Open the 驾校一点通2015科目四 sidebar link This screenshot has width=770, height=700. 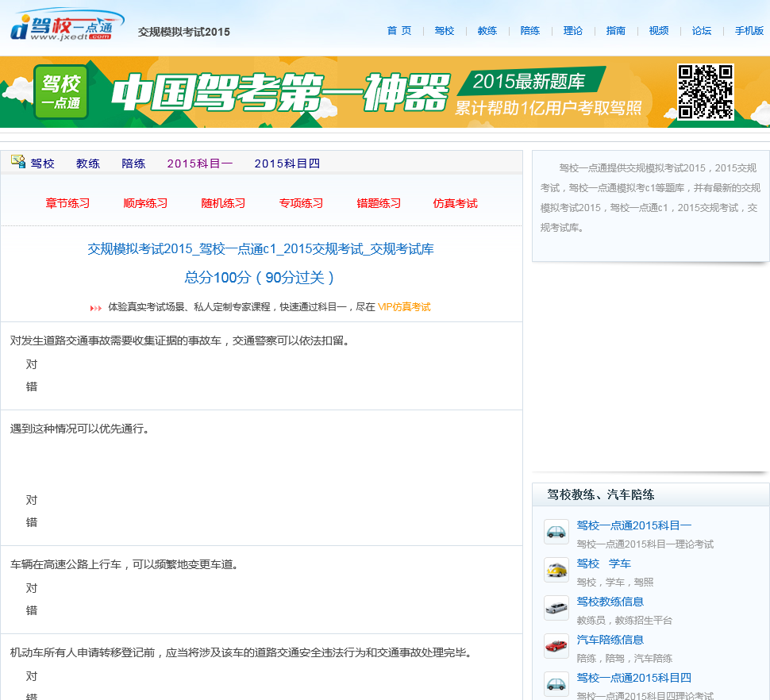pos(634,678)
